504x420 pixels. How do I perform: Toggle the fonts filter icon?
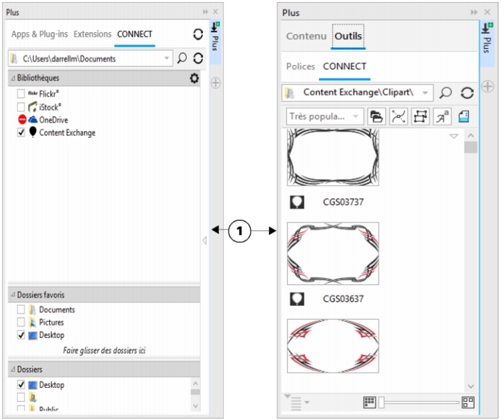coord(443,116)
